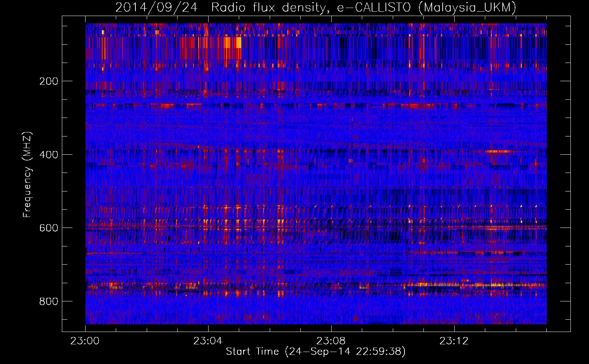Click the 23:08 time tick label
The height and width of the screenshot is (364, 589).
pos(331,341)
